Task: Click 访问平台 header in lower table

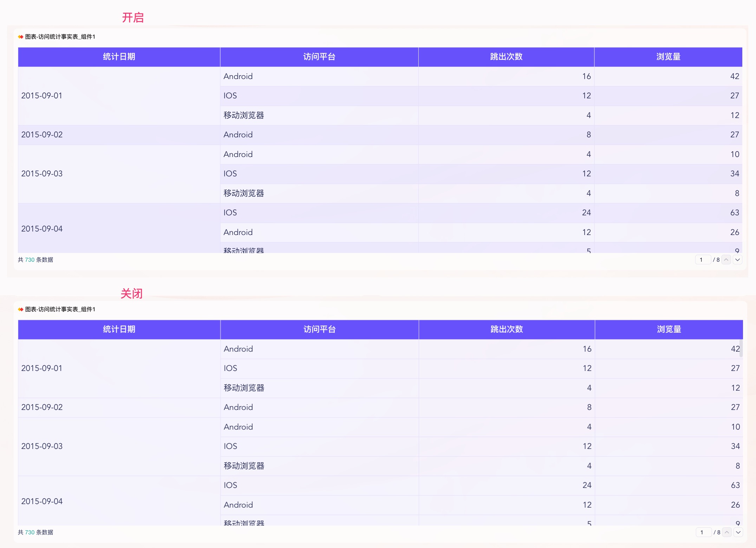Action: coord(320,330)
